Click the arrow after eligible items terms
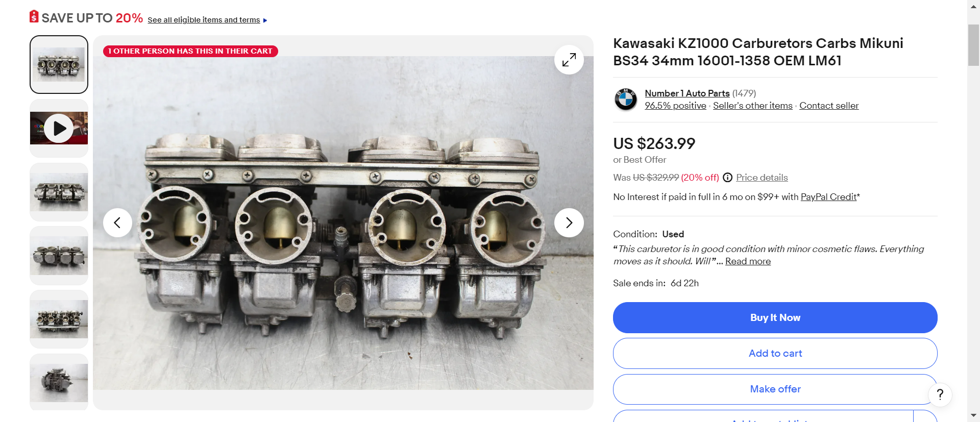The width and height of the screenshot is (980, 422). [265, 20]
